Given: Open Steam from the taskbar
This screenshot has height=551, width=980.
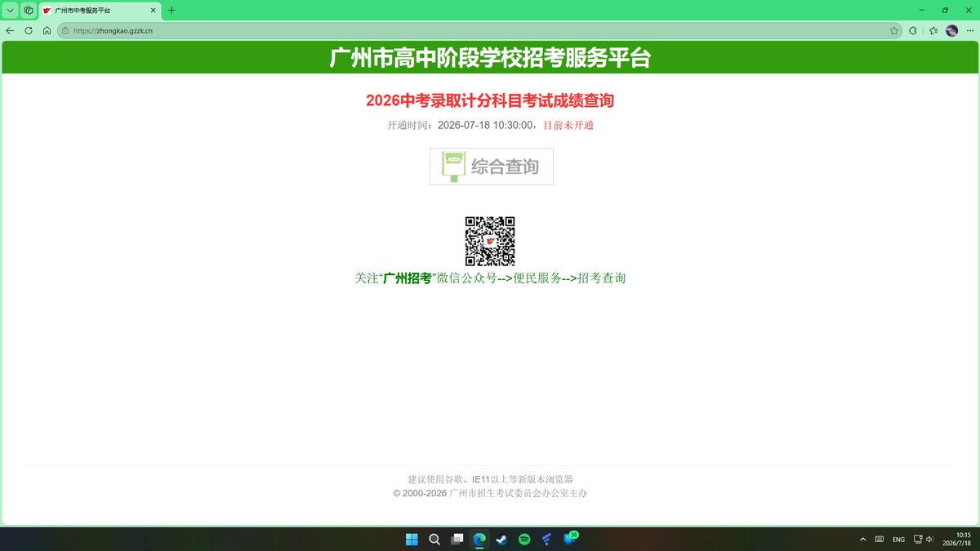Looking at the screenshot, I should coord(501,539).
